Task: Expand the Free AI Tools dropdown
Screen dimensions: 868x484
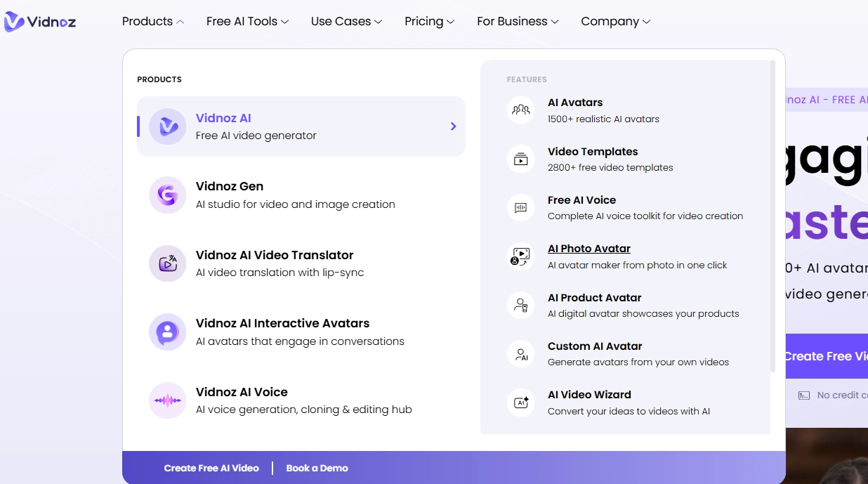Action: [247, 22]
